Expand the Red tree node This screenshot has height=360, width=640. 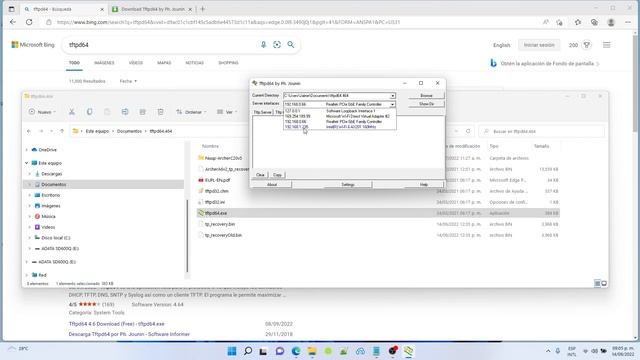(27, 275)
